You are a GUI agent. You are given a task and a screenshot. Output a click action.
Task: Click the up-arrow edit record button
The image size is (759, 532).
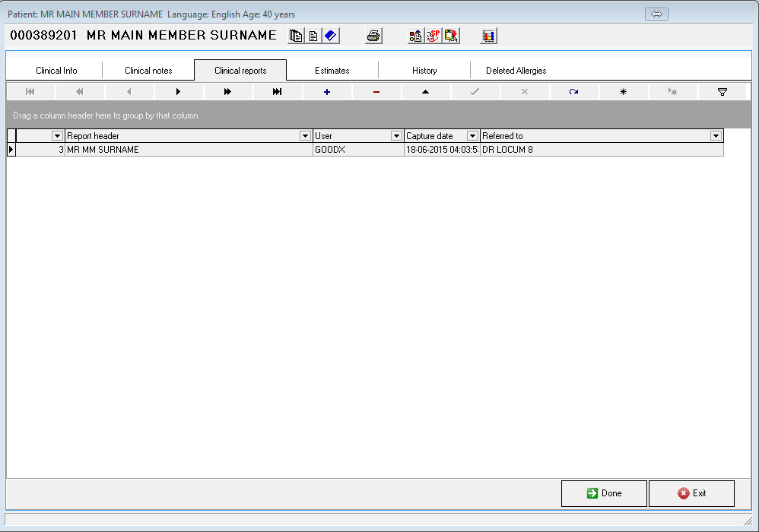pyautogui.click(x=426, y=92)
